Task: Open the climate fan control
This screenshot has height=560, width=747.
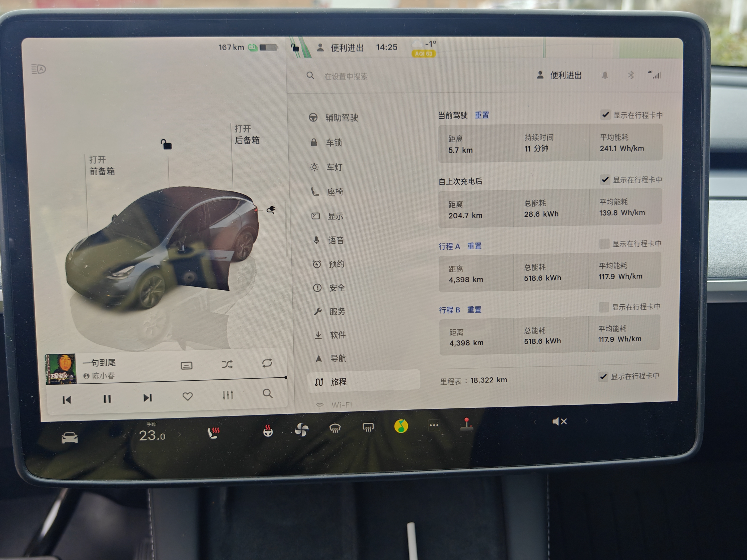Action: click(301, 430)
